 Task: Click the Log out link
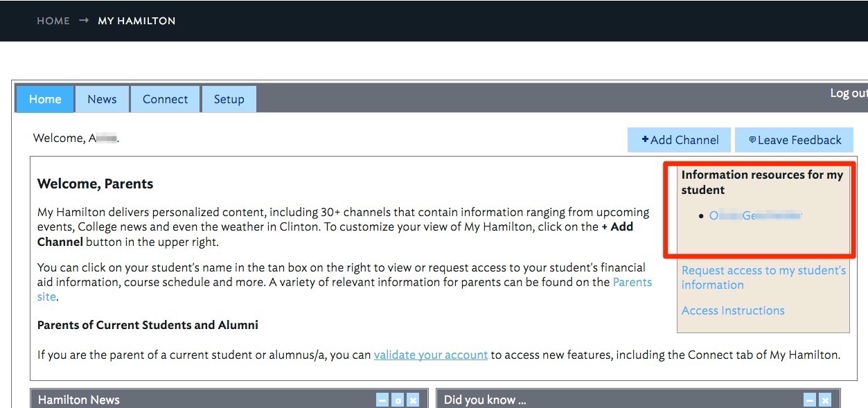[848, 94]
